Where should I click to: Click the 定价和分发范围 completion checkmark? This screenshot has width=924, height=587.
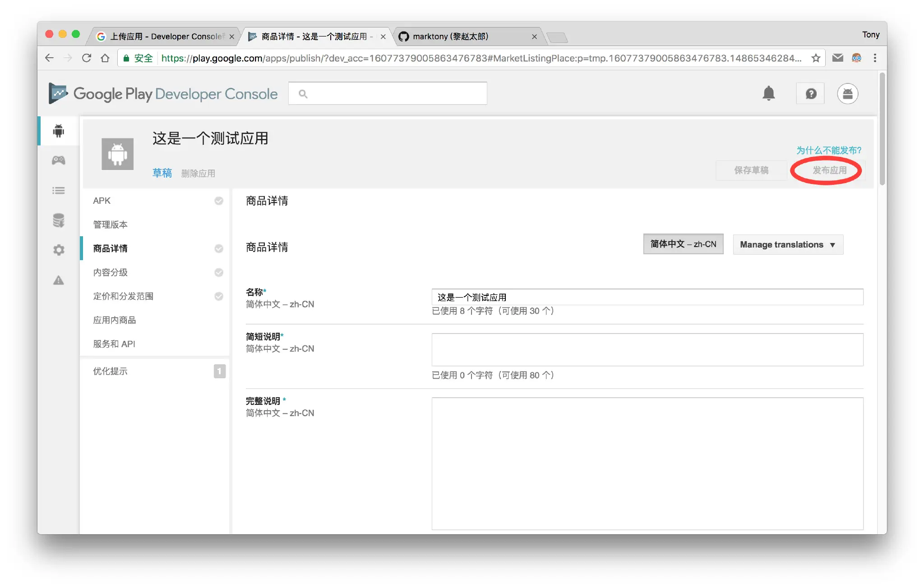[x=219, y=296]
